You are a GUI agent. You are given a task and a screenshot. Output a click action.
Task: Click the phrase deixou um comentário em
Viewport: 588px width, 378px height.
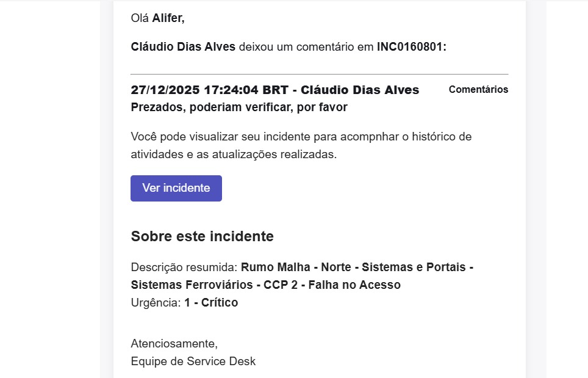click(x=306, y=46)
